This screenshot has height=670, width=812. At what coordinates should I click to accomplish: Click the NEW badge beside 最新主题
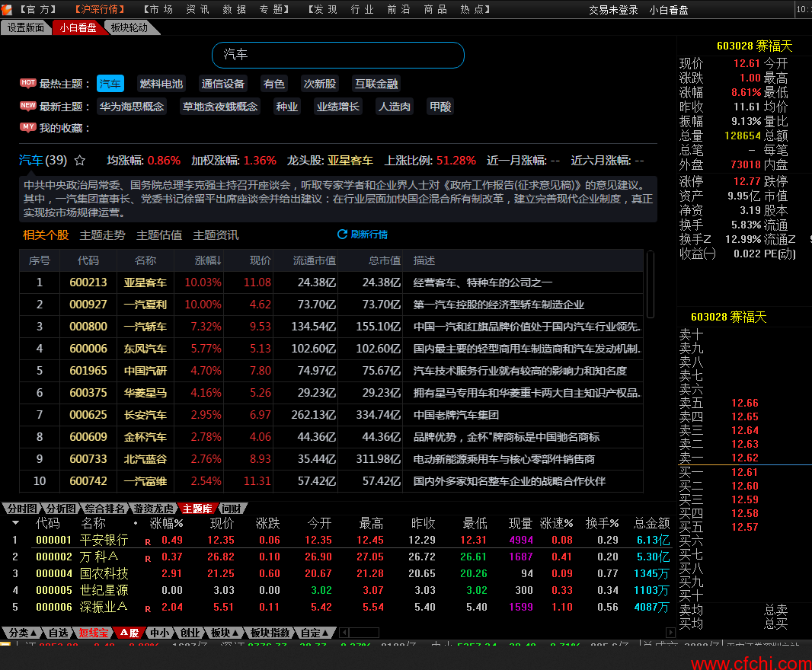(x=28, y=106)
